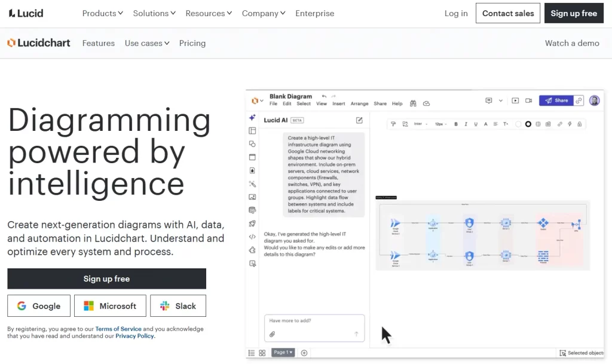612x364 pixels.
Task: Click the redo arrow beside Blank Diagram
Action: [x=333, y=96]
